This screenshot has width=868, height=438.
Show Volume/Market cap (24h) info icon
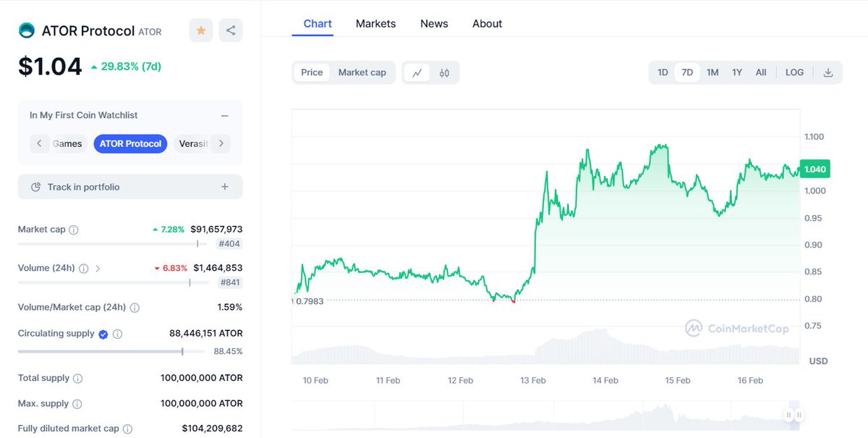[x=135, y=307]
